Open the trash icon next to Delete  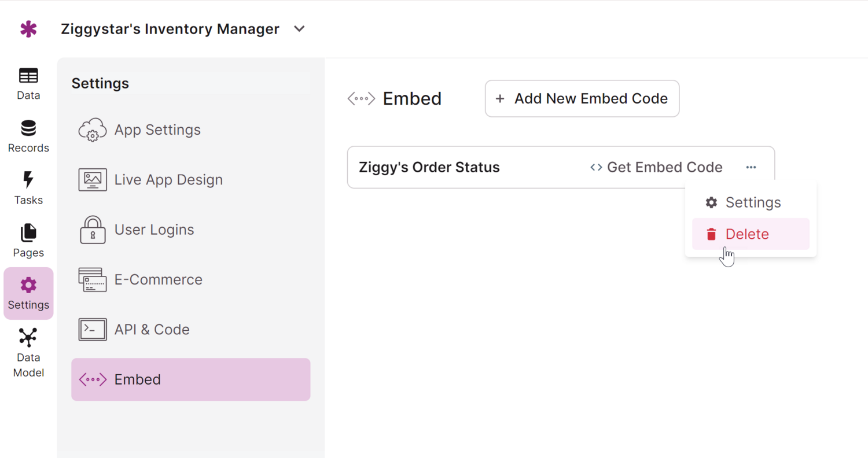click(711, 234)
